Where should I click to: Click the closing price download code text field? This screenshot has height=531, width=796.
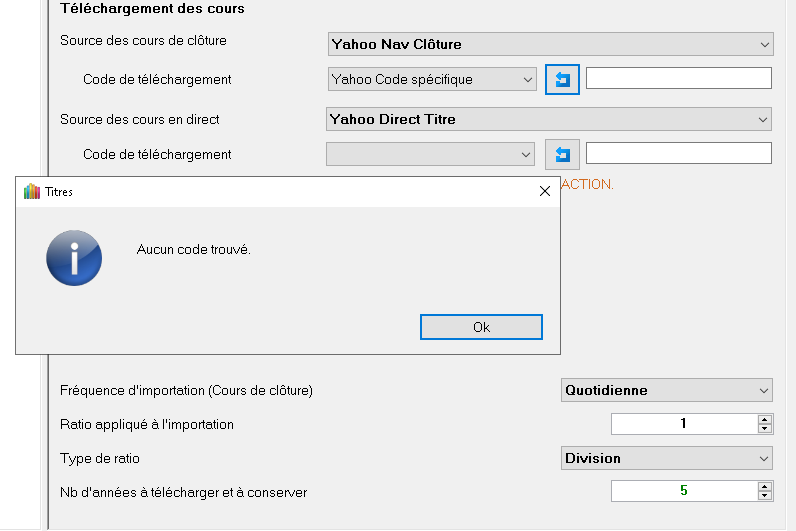point(678,78)
